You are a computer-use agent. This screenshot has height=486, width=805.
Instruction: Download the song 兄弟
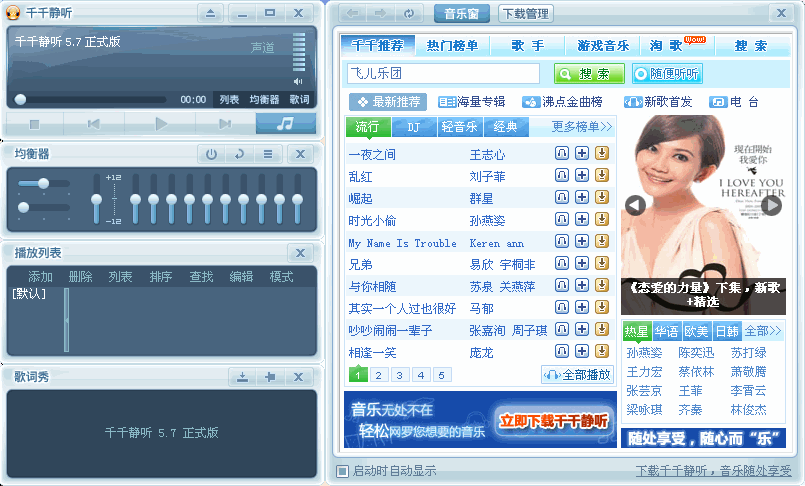point(602,263)
